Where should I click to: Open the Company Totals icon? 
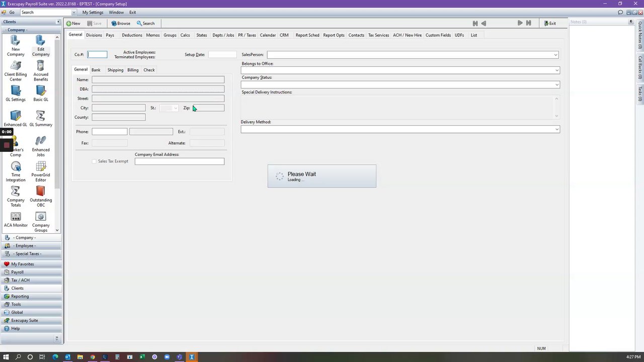[x=16, y=197]
